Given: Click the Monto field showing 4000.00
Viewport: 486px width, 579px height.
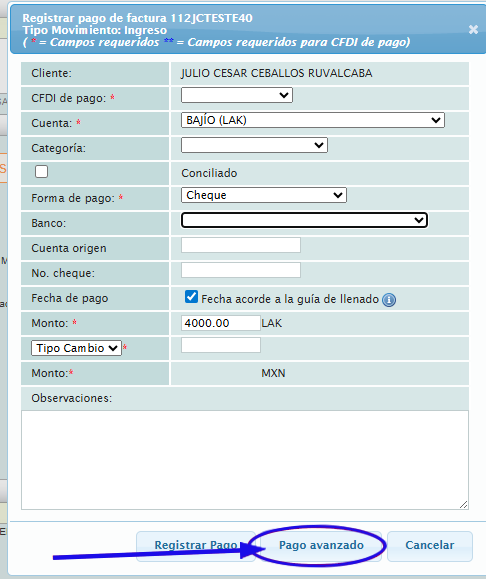Looking at the screenshot, I should [221, 323].
